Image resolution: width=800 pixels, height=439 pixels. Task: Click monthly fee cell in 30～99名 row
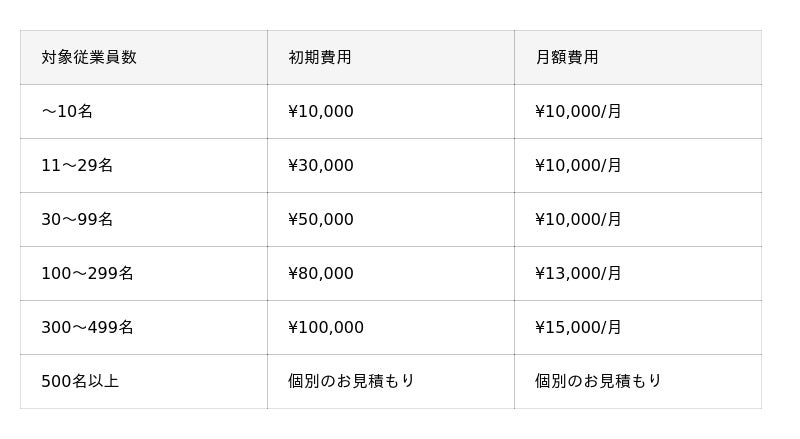[578, 219]
